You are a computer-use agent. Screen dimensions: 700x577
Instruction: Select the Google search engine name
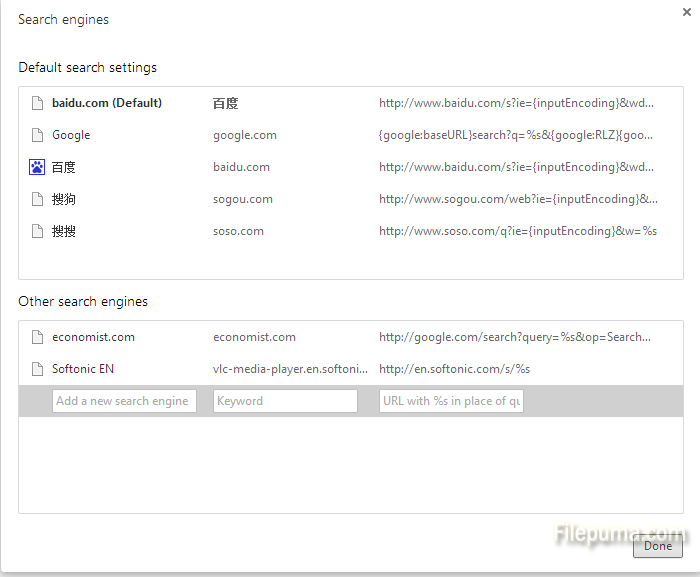[71, 135]
